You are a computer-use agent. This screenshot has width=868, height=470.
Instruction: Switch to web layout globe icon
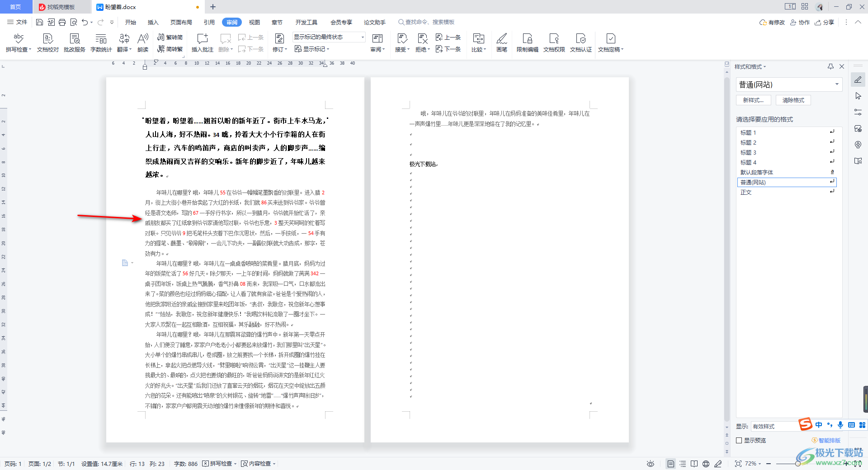[706, 464]
